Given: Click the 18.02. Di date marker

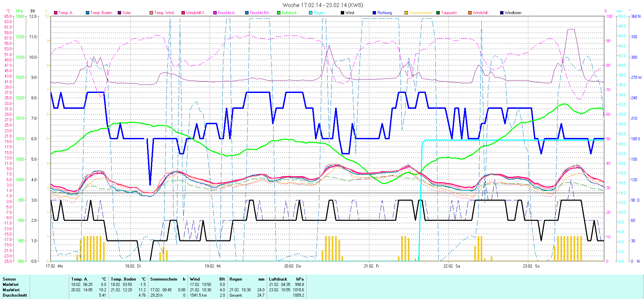Looking at the screenshot, I should (x=133, y=266).
